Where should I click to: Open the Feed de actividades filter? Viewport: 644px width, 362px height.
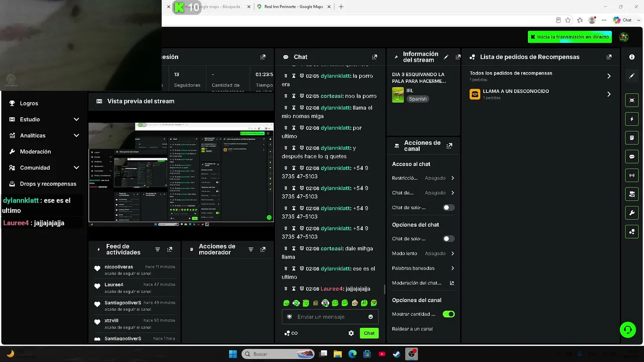click(157, 249)
